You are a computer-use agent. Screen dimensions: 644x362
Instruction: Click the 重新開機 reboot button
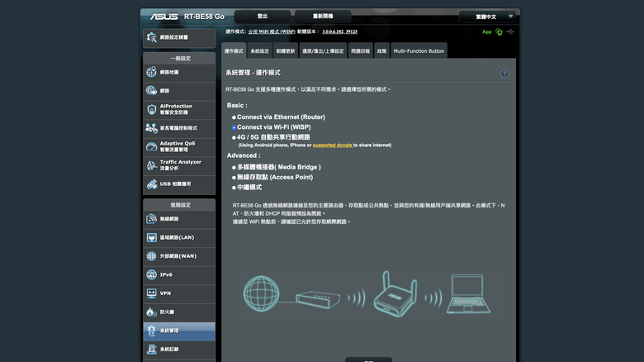(x=323, y=17)
